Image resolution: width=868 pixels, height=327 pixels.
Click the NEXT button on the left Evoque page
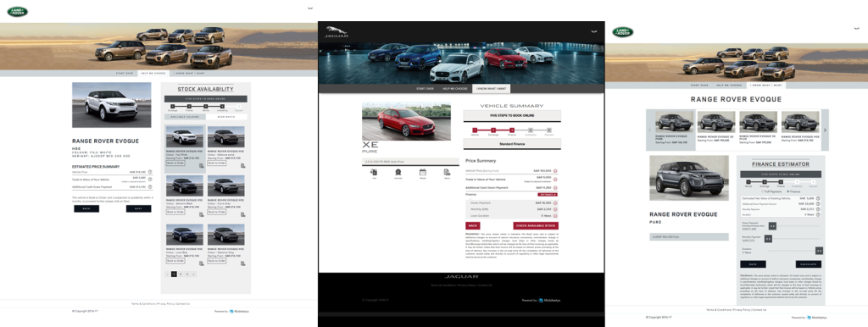138,208
